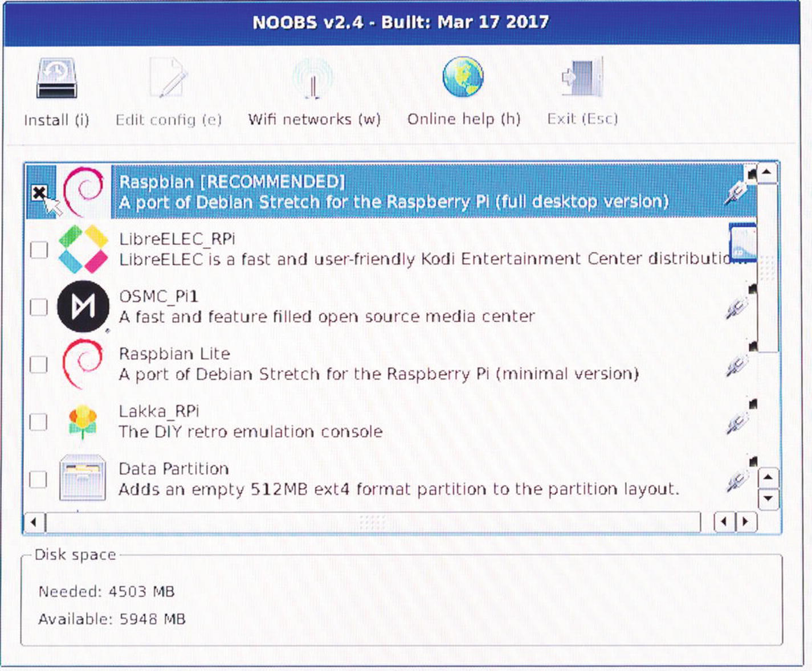Click the Online help (h) label
Image resolution: width=812 pixels, height=671 pixels.
click(463, 118)
